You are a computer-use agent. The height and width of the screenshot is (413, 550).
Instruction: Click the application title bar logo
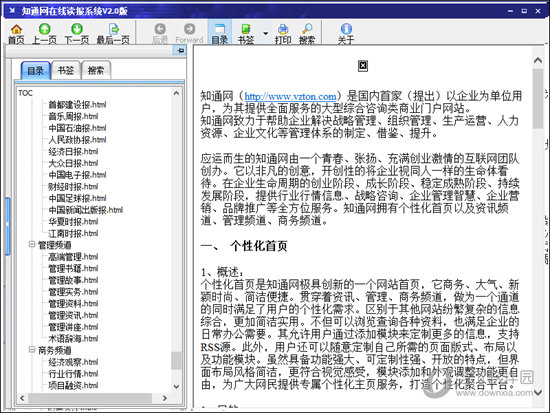pos(12,11)
